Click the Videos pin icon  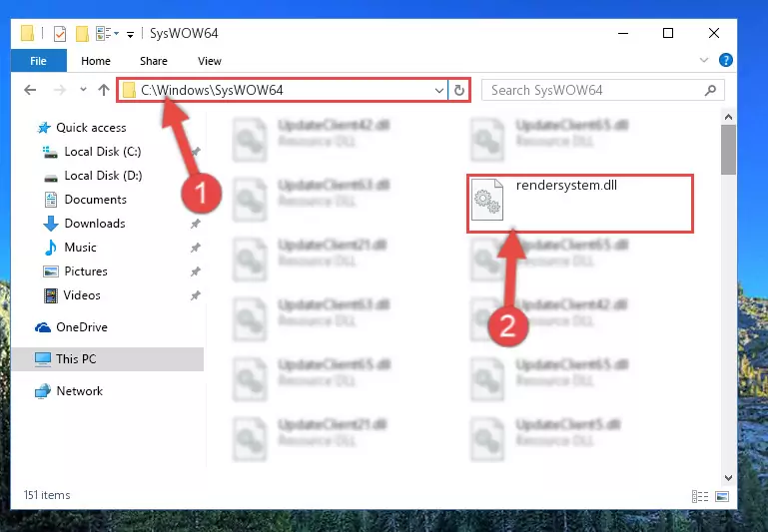(x=196, y=295)
